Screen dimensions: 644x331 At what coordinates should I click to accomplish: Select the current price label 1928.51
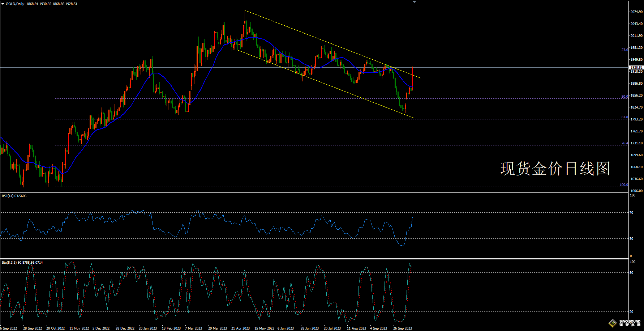click(636, 68)
